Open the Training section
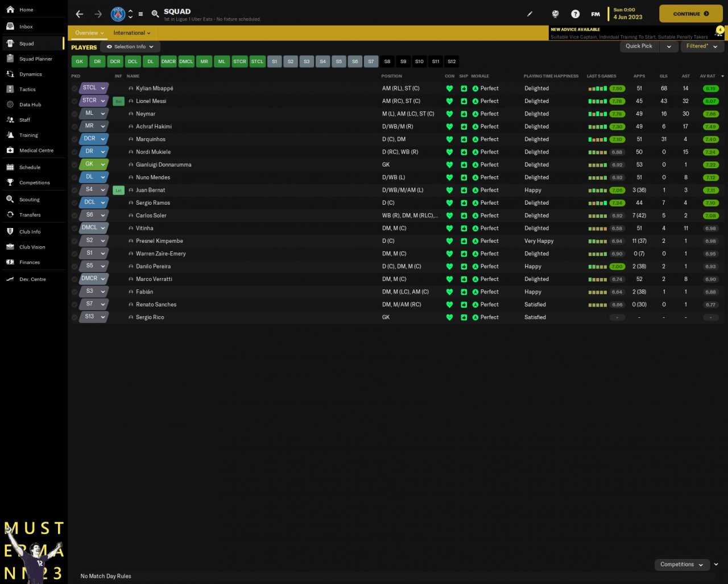Image resolution: width=728 pixels, height=584 pixels. click(28, 135)
